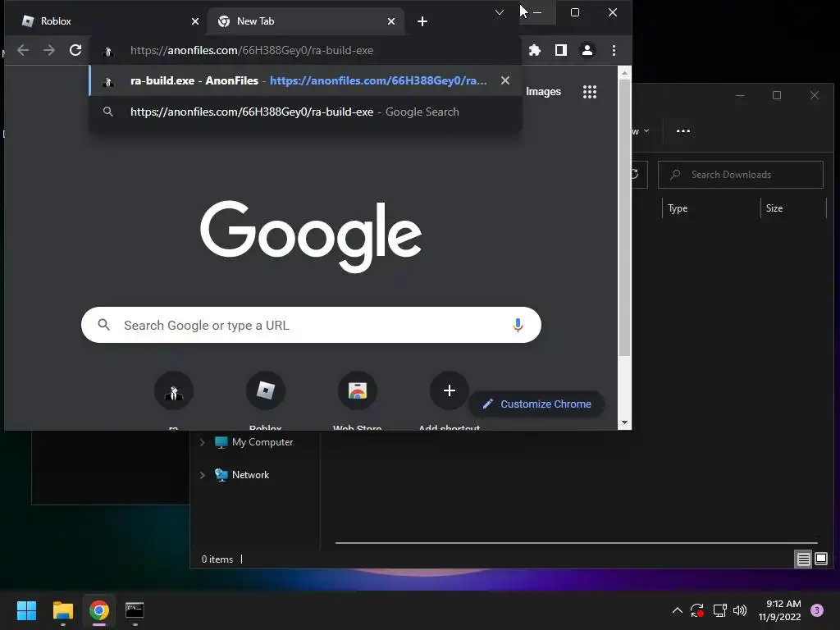Show hidden tray icons chevron
840x630 pixels.
coord(677,610)
